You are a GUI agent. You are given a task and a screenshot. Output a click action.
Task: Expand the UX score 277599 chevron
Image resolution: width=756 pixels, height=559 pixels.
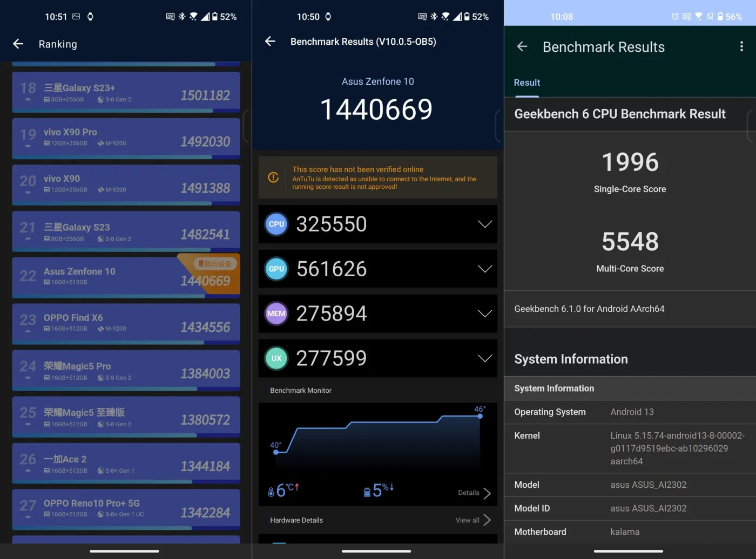click(x=484, y=358)
